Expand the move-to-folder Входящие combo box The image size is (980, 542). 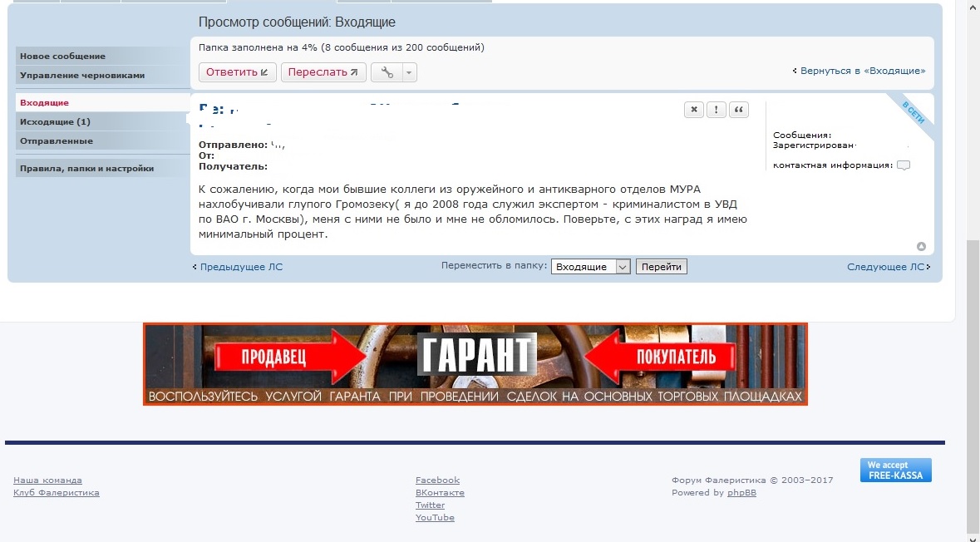tap(590, 267)
